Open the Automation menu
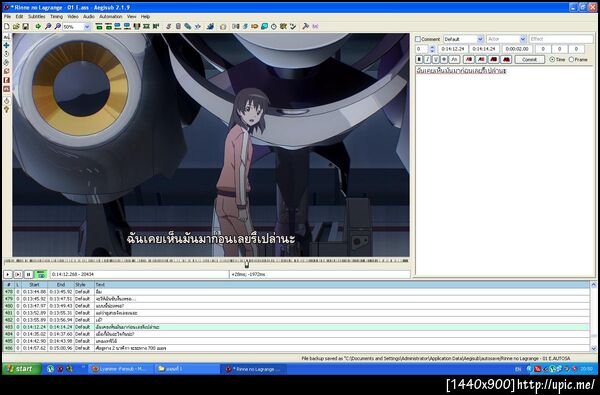 tap(111, 16)
